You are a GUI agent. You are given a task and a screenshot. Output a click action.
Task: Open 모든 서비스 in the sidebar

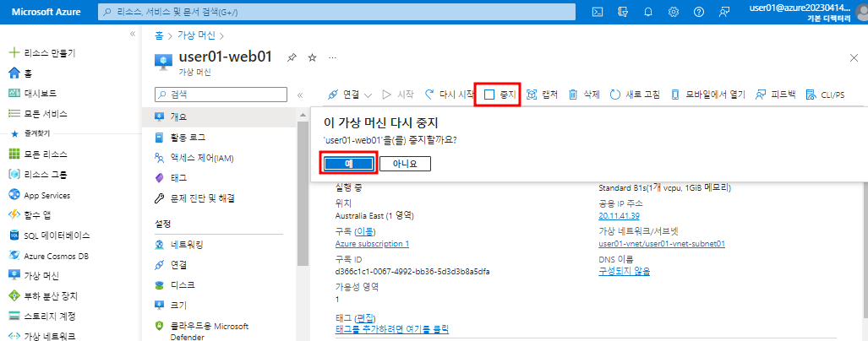tap(38, 113)
